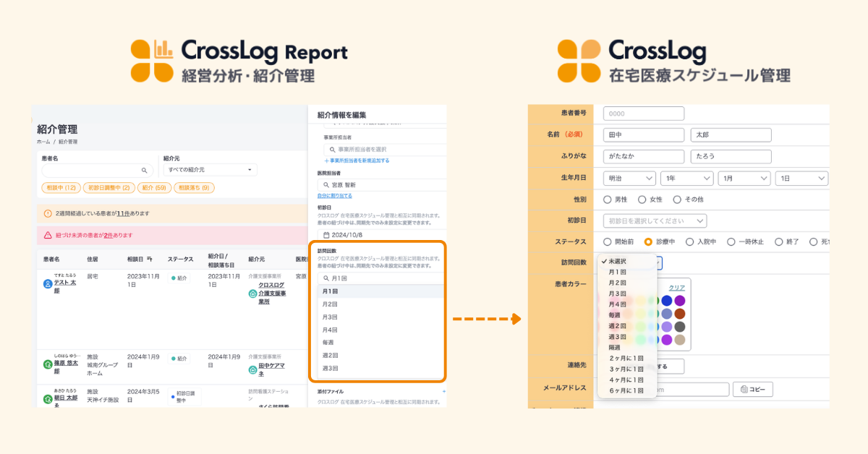Open the 紹介元 すべての紹介元 dropdown
Image resolution: width=868 pixels, height=454 pixels.
click(210, 170)
